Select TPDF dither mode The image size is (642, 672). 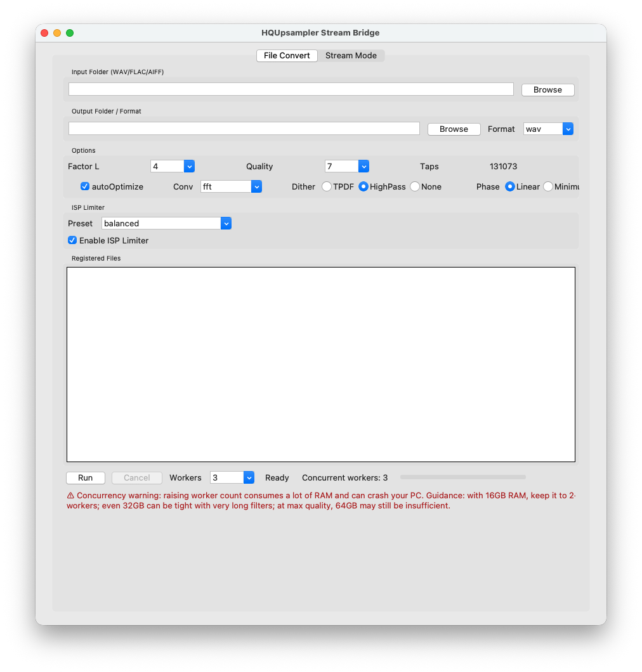point(326,186)
